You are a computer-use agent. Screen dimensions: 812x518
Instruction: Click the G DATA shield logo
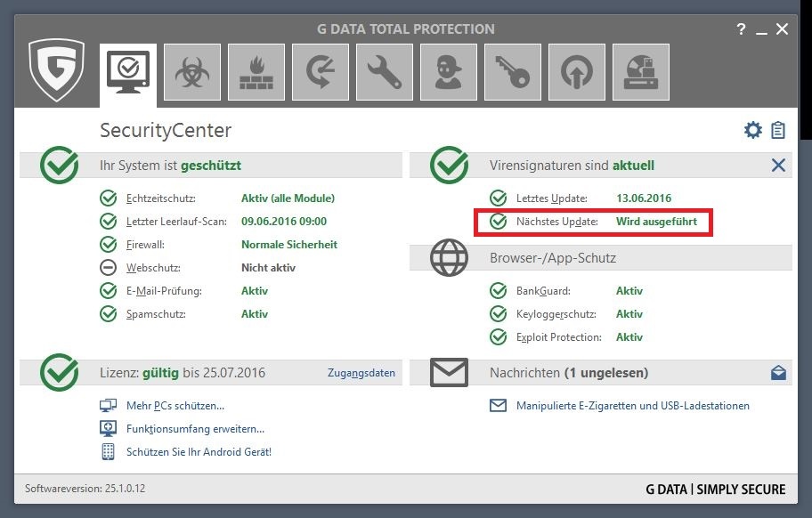pos(56,69)
